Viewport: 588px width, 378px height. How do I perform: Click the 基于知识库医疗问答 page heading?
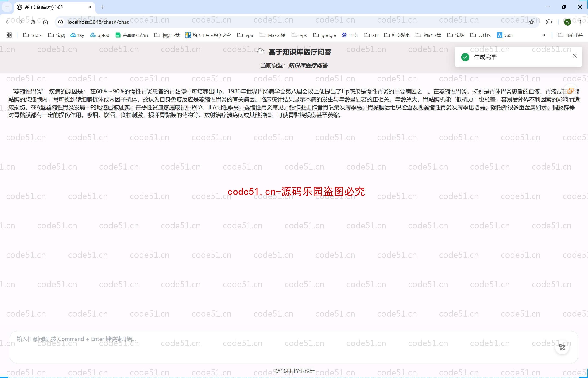pos(300,52)
